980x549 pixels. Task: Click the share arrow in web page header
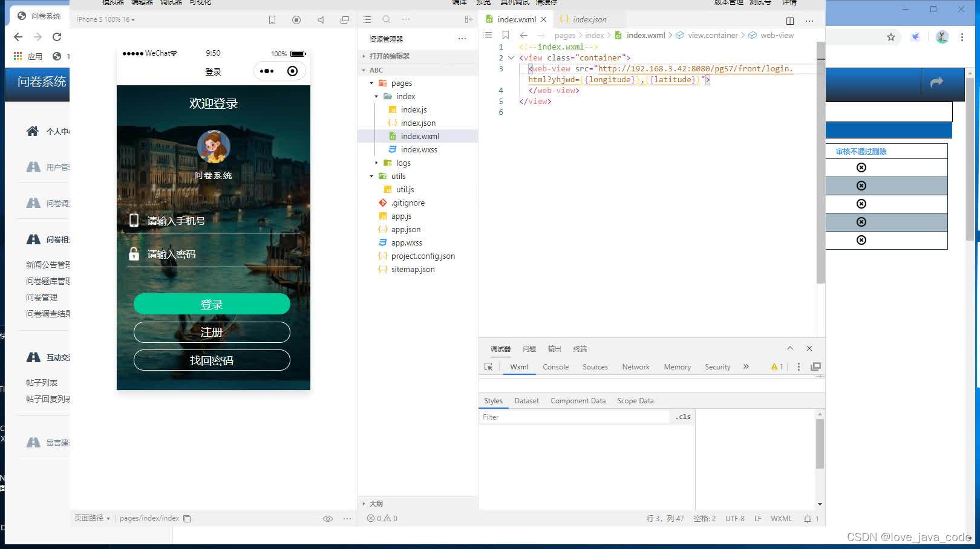point(936,82)
